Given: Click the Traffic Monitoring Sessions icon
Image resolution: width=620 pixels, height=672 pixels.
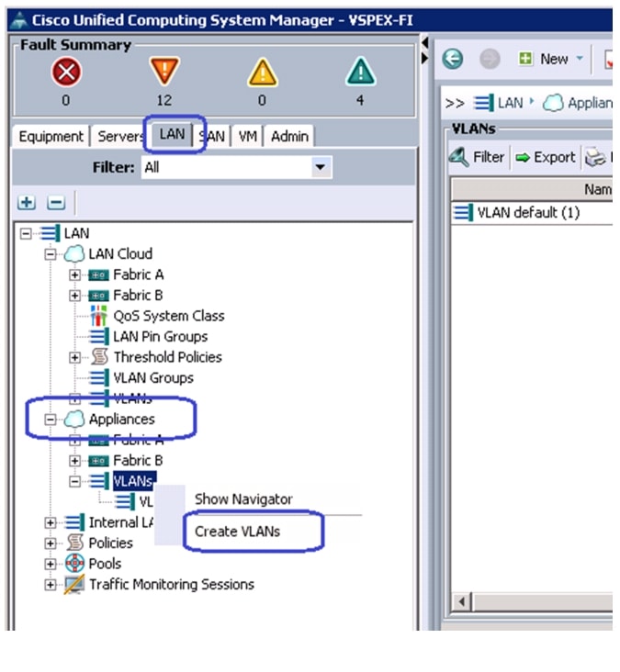Looking at the screenshot, I should coord(73,584).
